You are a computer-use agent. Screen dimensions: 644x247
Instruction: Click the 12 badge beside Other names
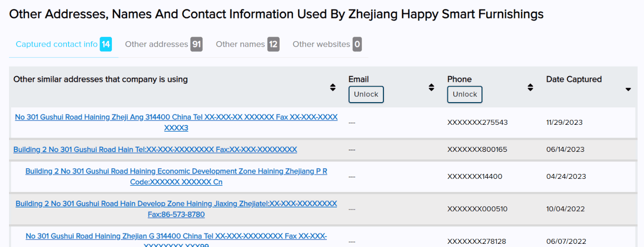pyautogui.click(x=273, y=44)
